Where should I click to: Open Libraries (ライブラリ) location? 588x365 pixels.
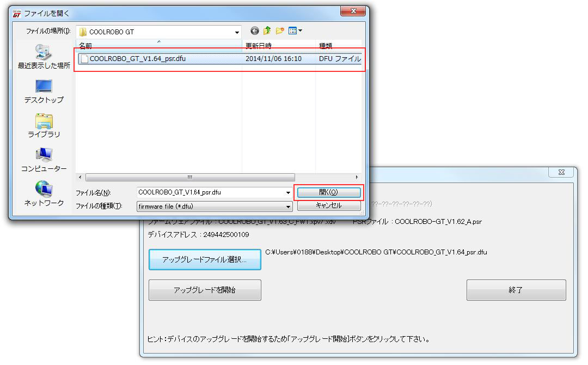point(44,126)
